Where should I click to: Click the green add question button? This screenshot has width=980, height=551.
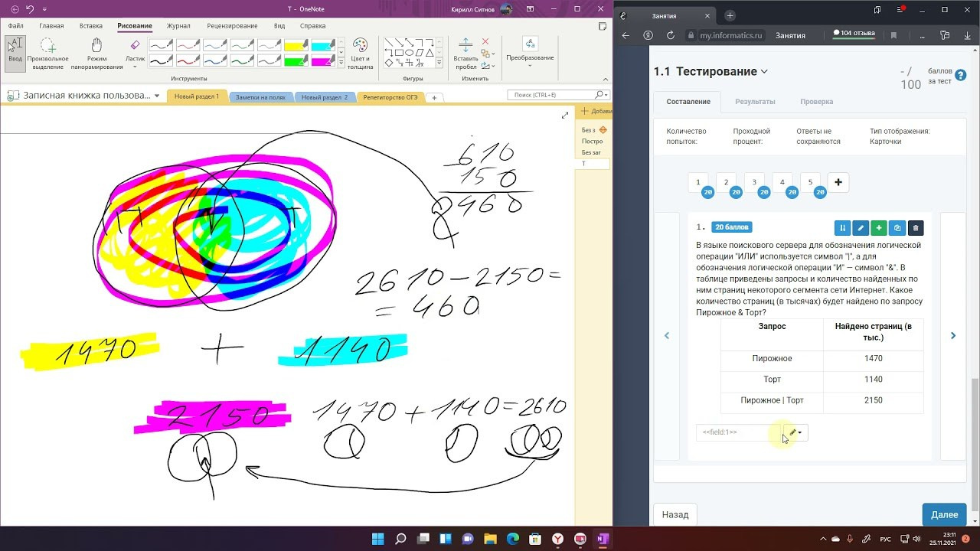point(879,227)
